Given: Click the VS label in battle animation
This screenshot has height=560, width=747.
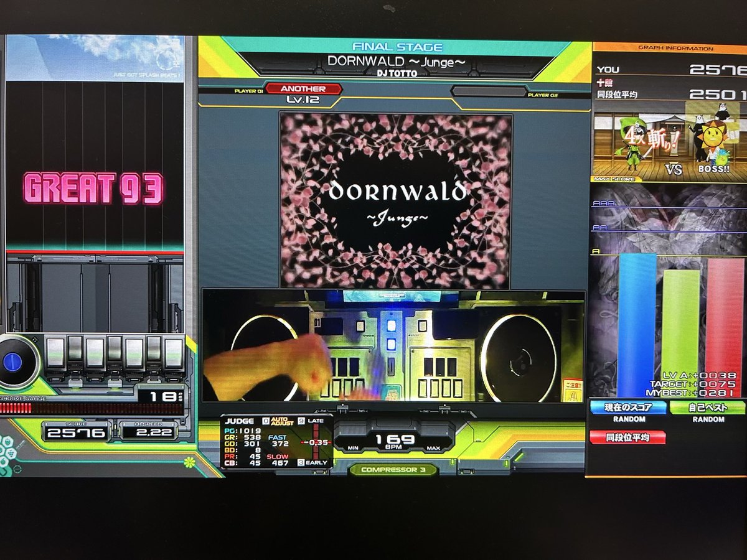Looking at the screenshot, I should (673, 169).
